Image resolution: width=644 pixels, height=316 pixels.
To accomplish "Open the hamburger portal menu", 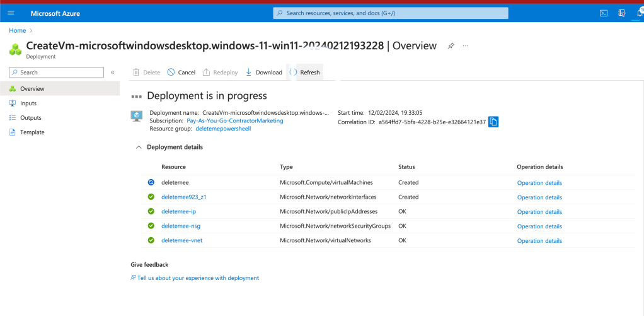I will coord(11,13).
